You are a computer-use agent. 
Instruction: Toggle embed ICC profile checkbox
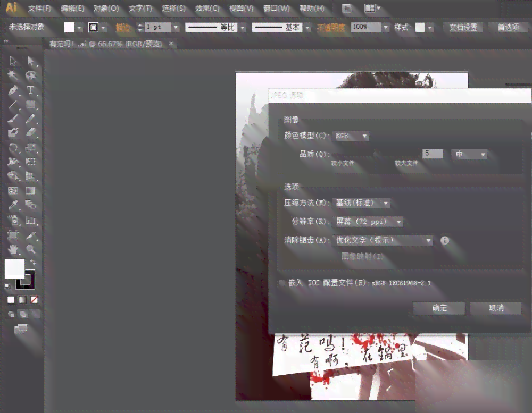(281, 283)
